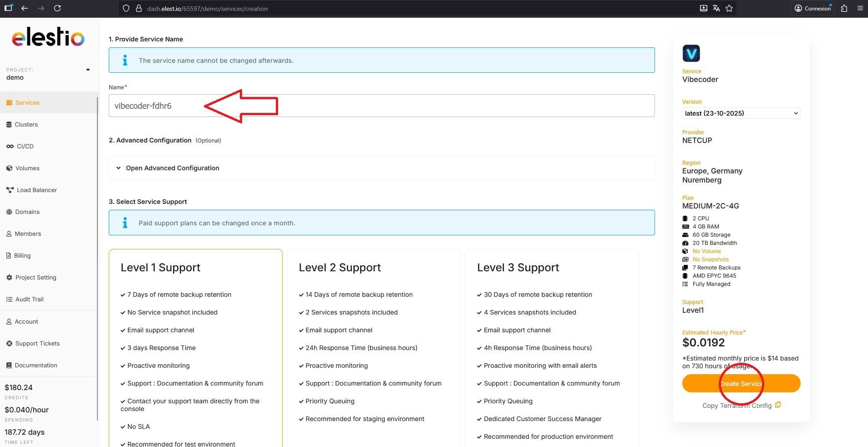Click the Vibecoder service icon
The height and width of the screenshot is (447, 868).
tap(691, 54)
